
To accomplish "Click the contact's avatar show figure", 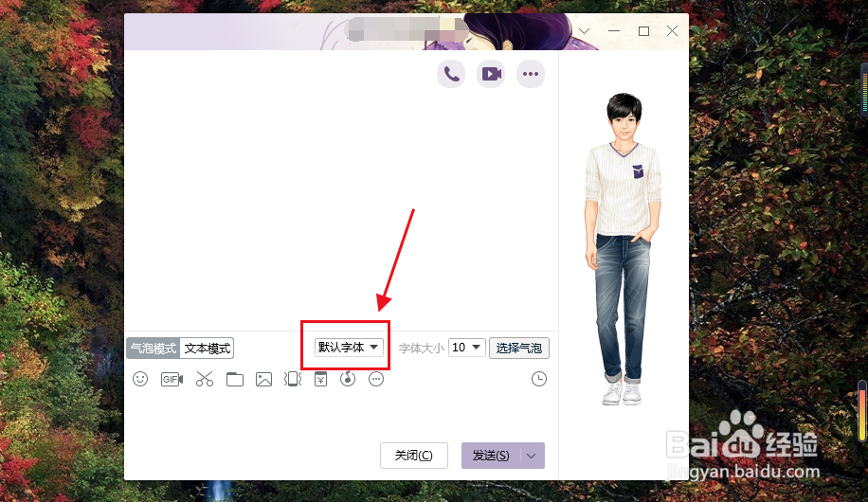I will point(624,249).
